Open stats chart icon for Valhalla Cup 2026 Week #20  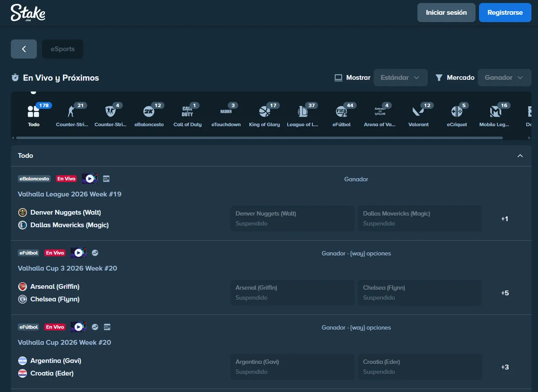95,327
